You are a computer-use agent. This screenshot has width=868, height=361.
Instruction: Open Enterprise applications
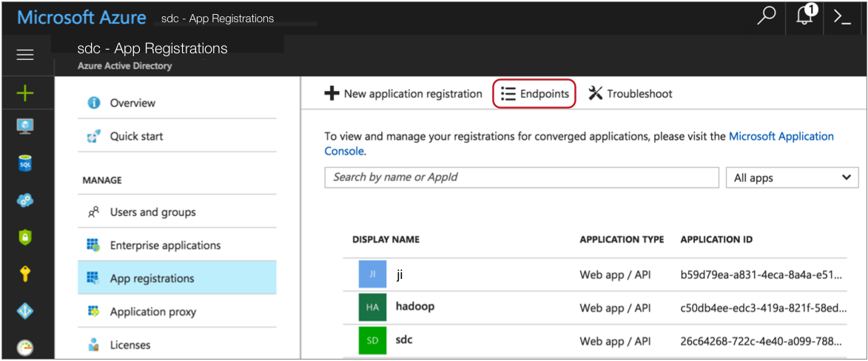(165, 245)
